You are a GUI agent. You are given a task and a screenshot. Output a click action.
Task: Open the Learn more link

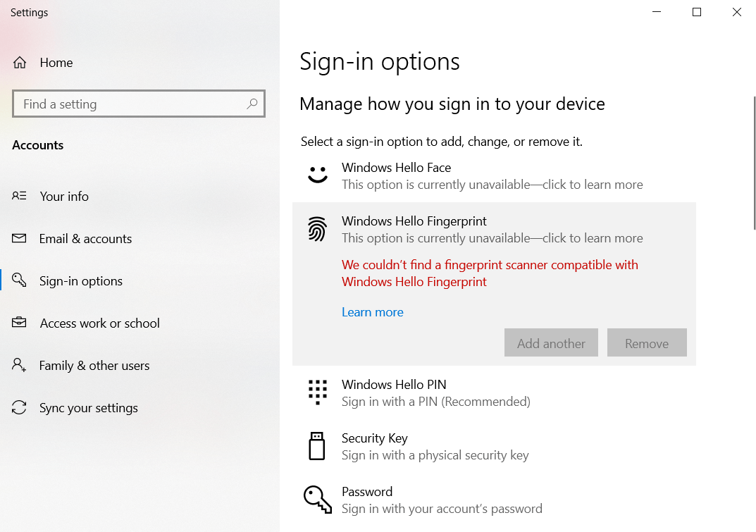click(373, 311)
